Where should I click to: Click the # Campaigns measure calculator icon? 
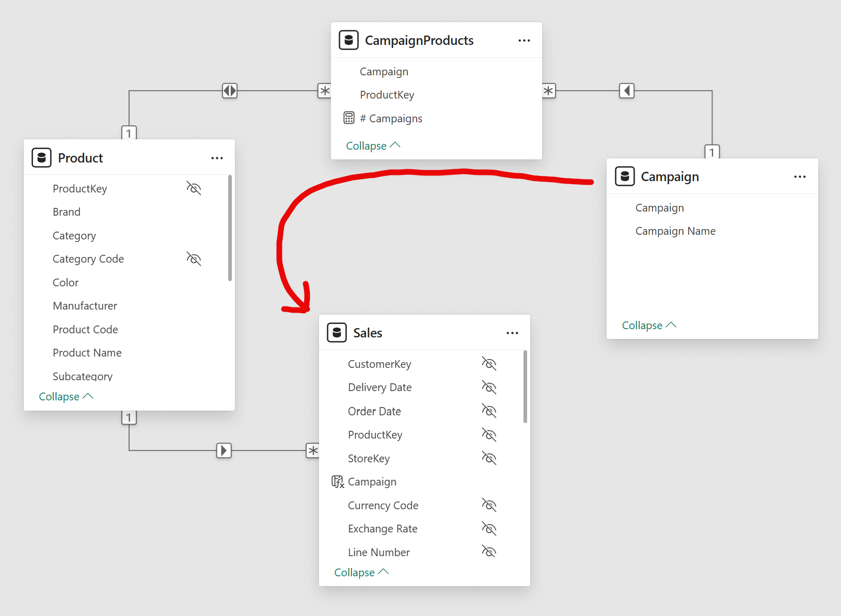tap(349, 118)
